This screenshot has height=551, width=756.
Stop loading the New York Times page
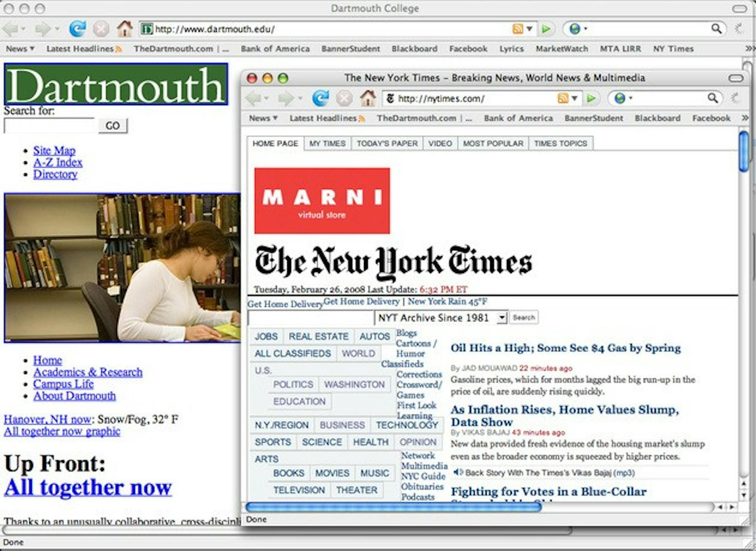click(343, 98)
